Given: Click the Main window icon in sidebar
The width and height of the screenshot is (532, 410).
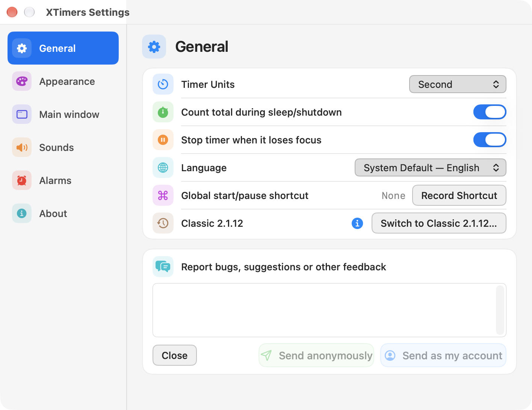Looking at the screenshot, I should (x=22, y=115).
